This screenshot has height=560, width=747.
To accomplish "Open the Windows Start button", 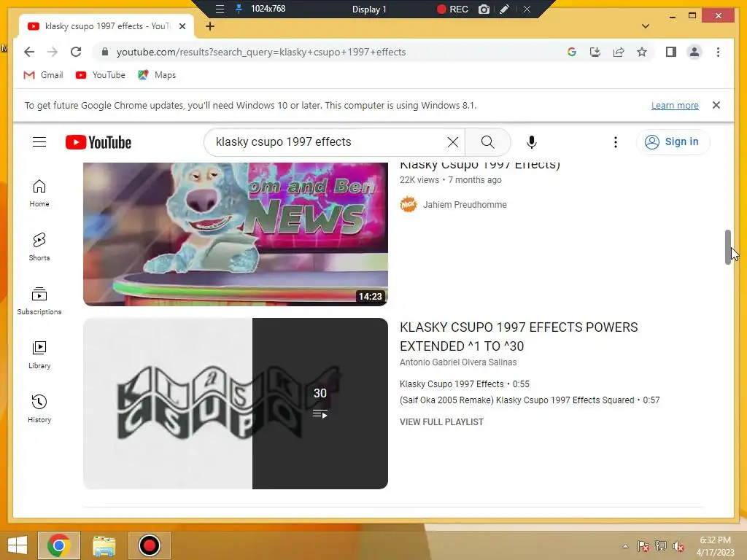I will pyautogui.click(x=18, y=545).
